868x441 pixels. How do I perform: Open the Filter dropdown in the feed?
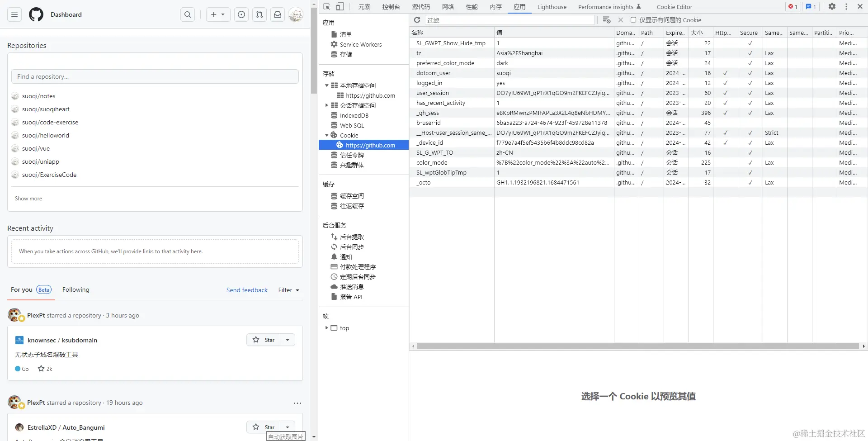tap(289, 290)
